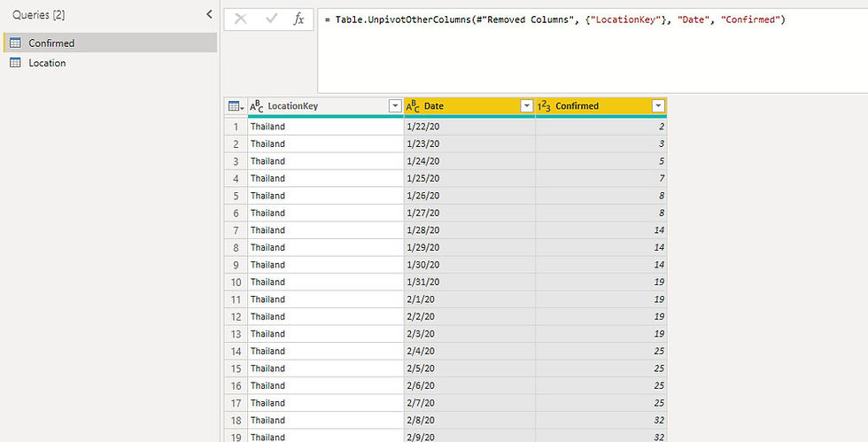Click date cell 1/24/20

click(469, 161)
